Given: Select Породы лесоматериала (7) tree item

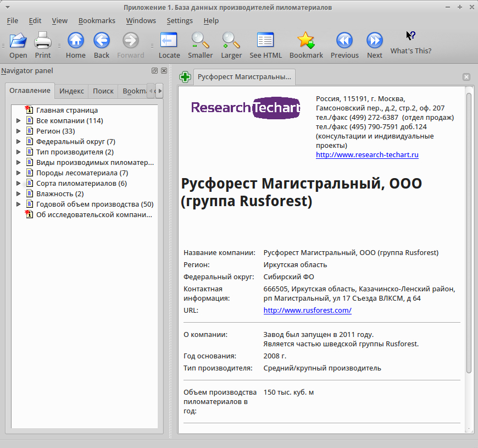Looking at the screenshot, I should [82, 173].
